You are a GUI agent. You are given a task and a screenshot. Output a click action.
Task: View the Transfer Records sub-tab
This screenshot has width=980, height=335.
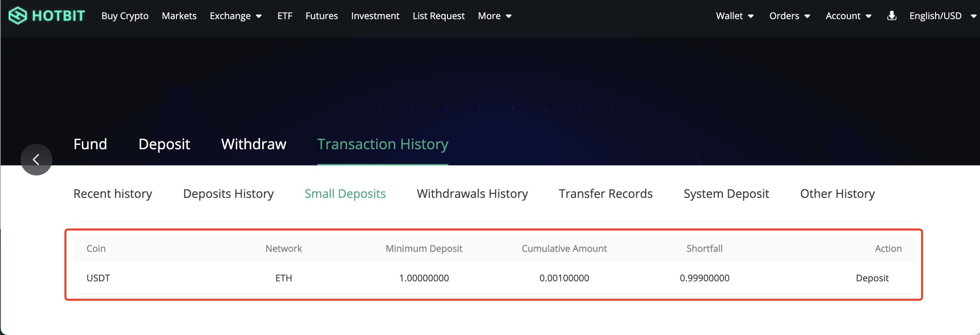tap(605, 194)
